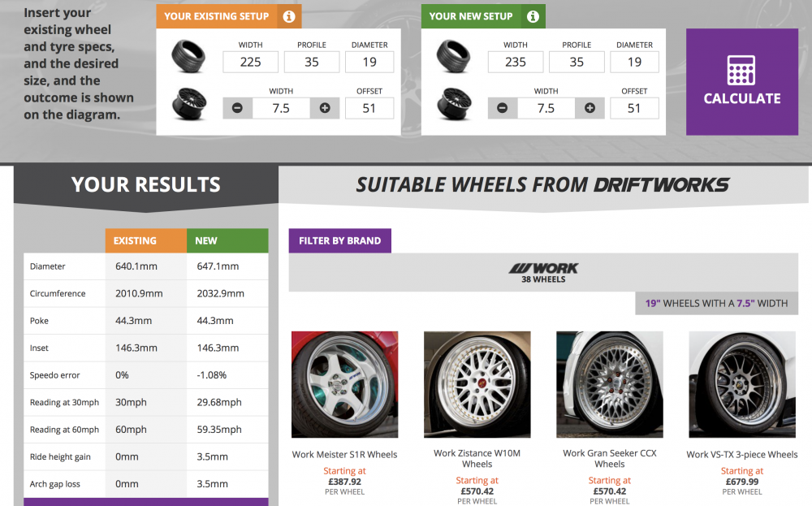Select existing wheel offset field 51

point(369,108)
